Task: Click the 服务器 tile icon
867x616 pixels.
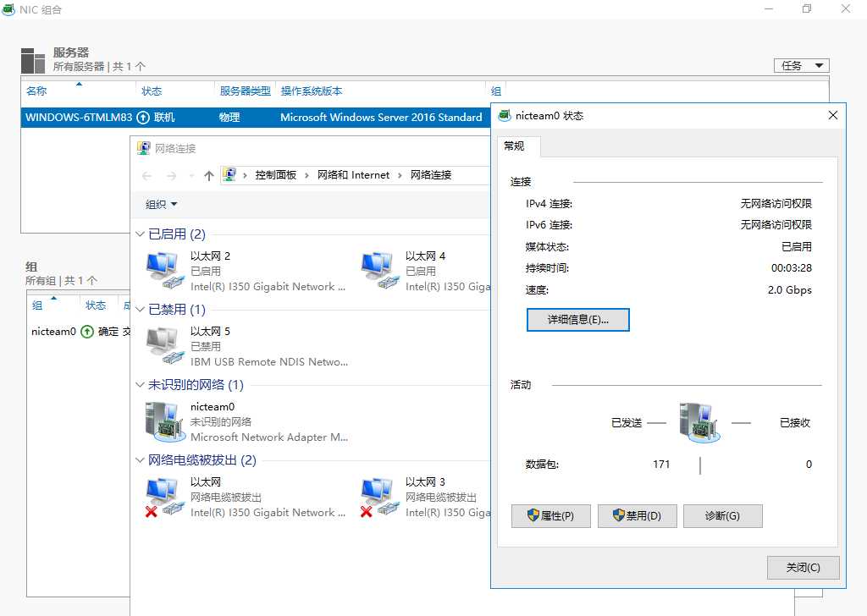Action: click(x=33, y=61)
